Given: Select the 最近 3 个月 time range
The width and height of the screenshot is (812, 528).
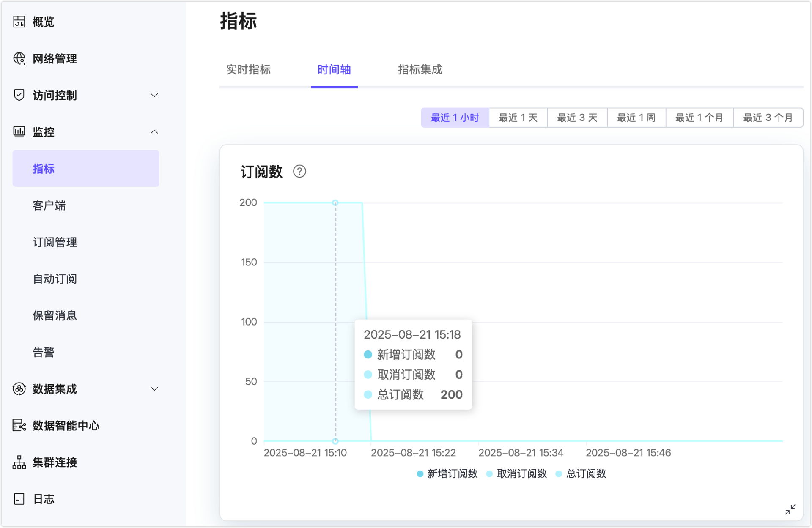Looking at the screenshot, I should pos(768,118).
